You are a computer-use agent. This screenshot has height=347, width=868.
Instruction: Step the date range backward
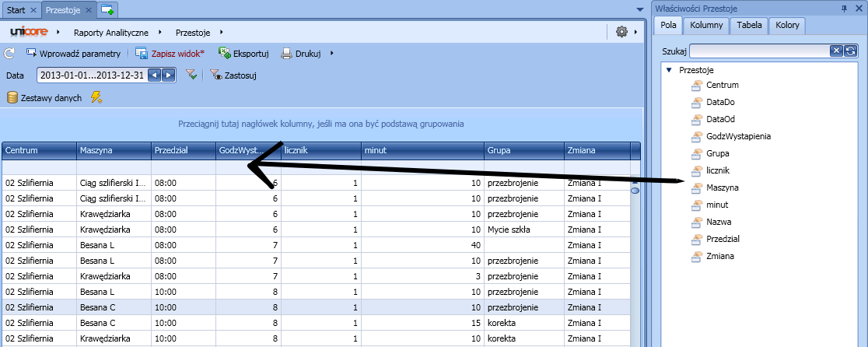coord(154,75)
